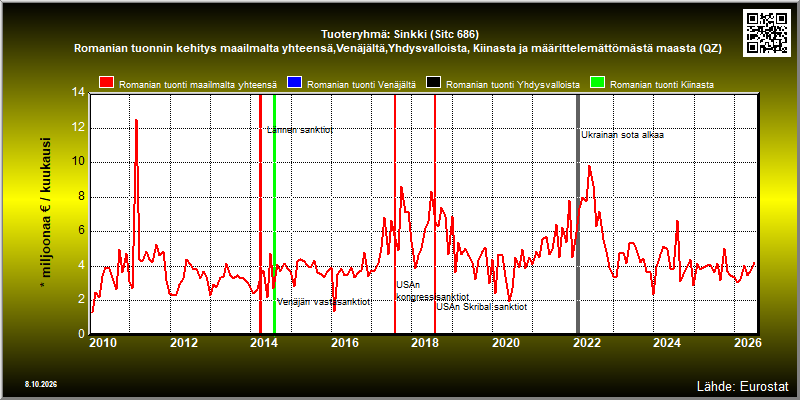Click red legend swatch for maailmalta yhteensä
This screenshot has width=800, height=400.
pyautogui.click(x=106, y=83)
